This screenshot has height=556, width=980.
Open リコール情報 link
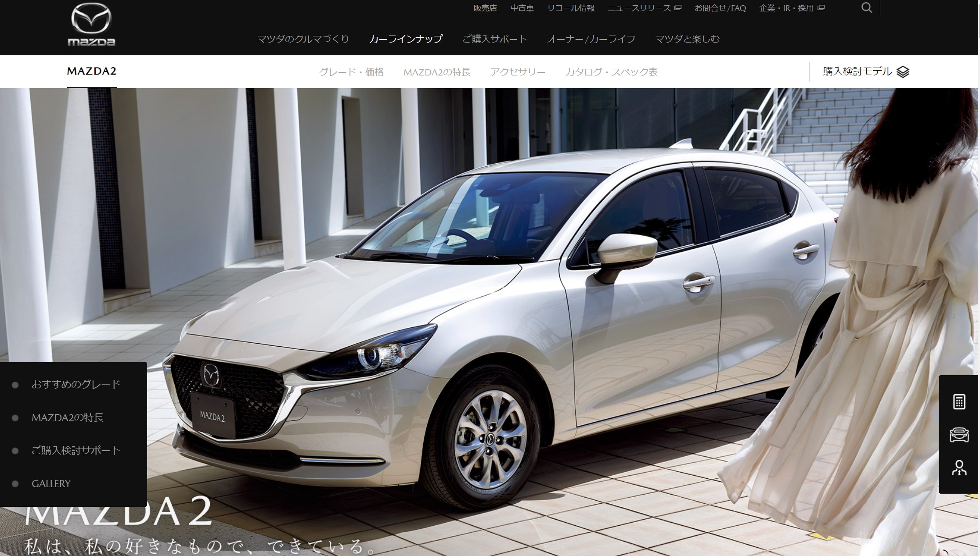coord(570,8)
